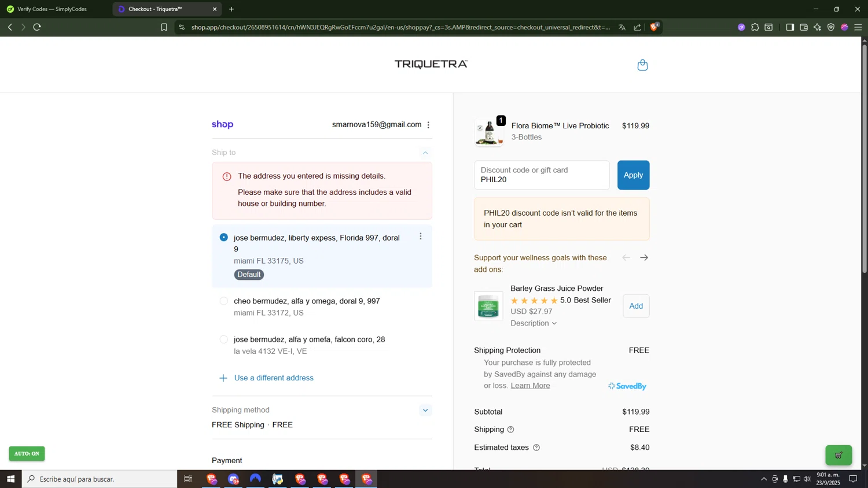Click the SavedBy logo
The height and width of the screenshot is (488, 868).
pos(627,386)
